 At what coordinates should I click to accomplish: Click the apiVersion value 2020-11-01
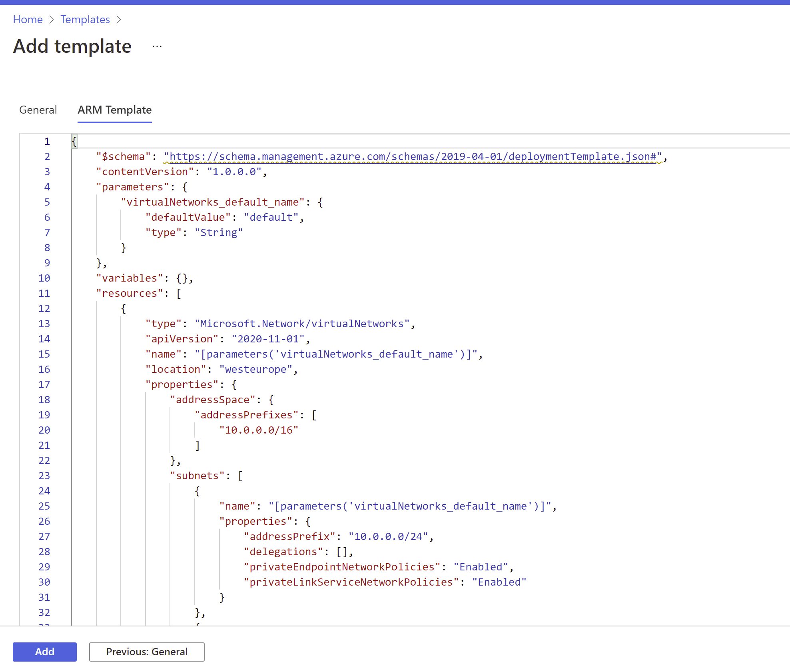(x=268, y=339)
